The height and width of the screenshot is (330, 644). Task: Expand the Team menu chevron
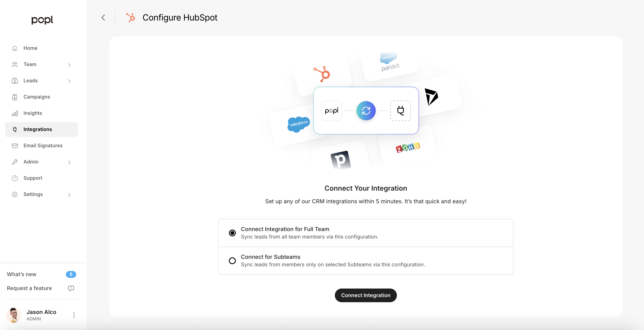(69, 65)
